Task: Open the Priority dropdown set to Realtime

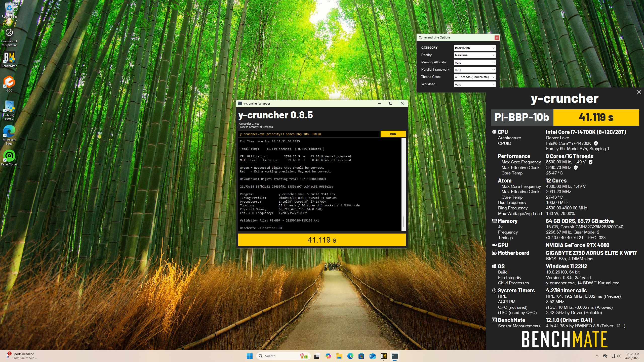Action: [x=475, y=55]
